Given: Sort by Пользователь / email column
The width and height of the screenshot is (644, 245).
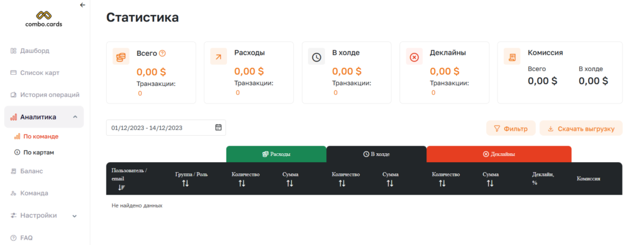Looking at the screenshot, I should (x=121, y=187).
